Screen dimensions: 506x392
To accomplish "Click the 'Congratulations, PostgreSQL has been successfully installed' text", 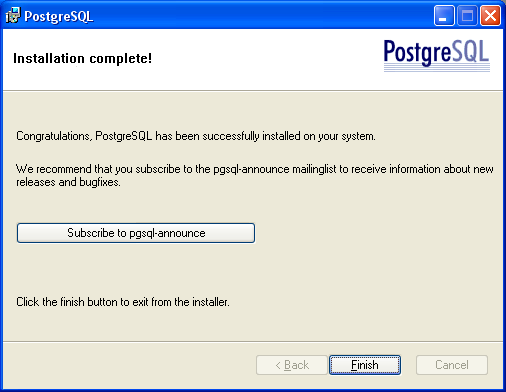I will tap(196, 136).
